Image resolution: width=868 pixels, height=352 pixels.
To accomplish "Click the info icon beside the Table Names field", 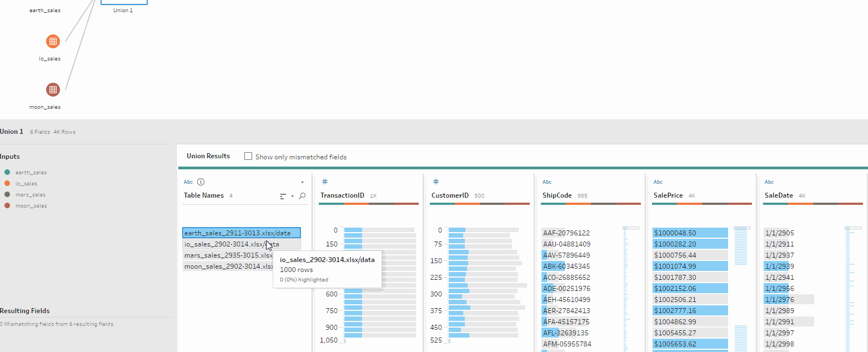I will pos(200,182).
